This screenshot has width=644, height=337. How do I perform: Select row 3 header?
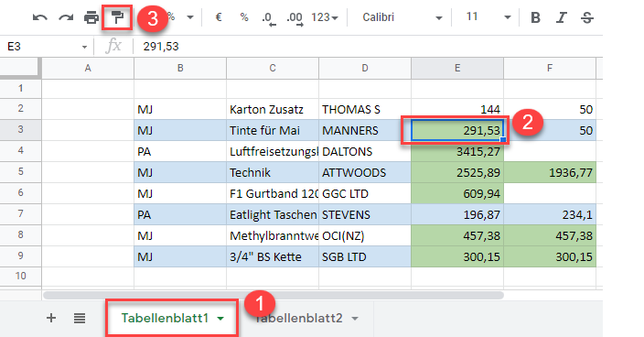20,130
